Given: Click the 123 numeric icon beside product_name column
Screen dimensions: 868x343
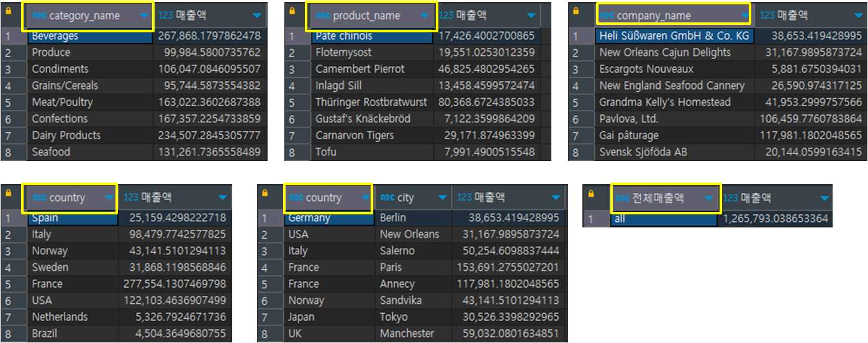Looking at the screenshot, I should tap(446, 16).
